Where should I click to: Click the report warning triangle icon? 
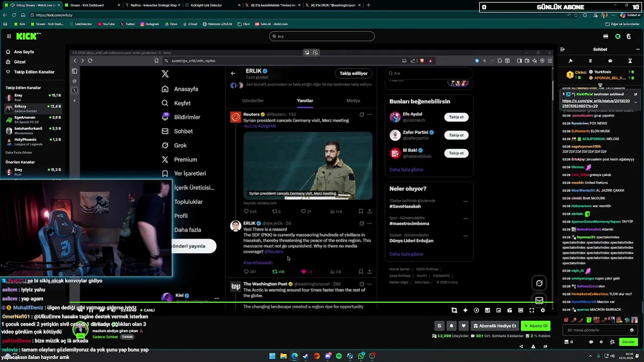(533, 346)
